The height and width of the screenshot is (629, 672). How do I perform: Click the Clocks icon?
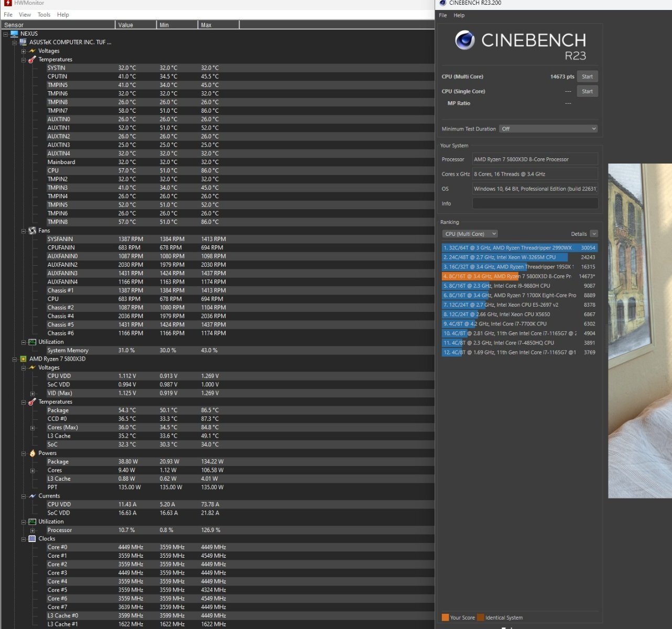(x=32, y=538)
